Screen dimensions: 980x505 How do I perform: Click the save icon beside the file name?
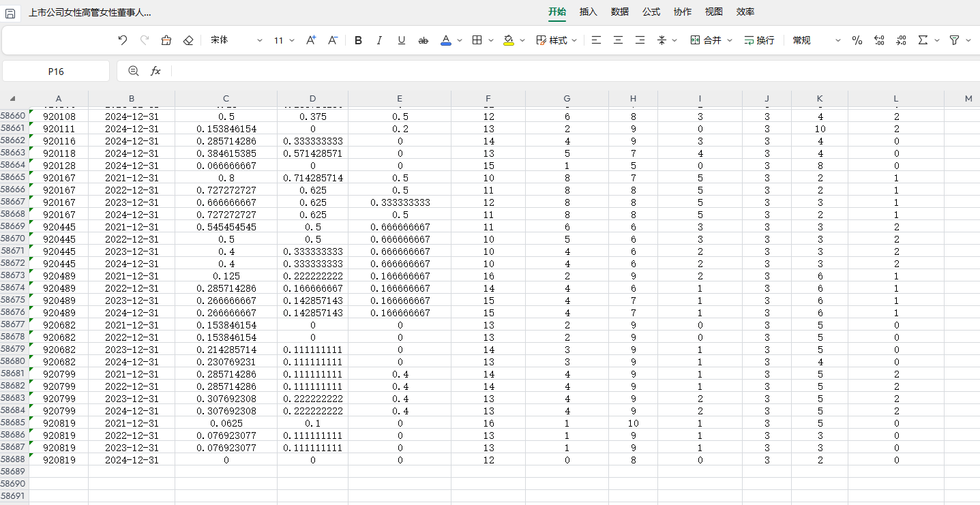click(x=11, y=13)
